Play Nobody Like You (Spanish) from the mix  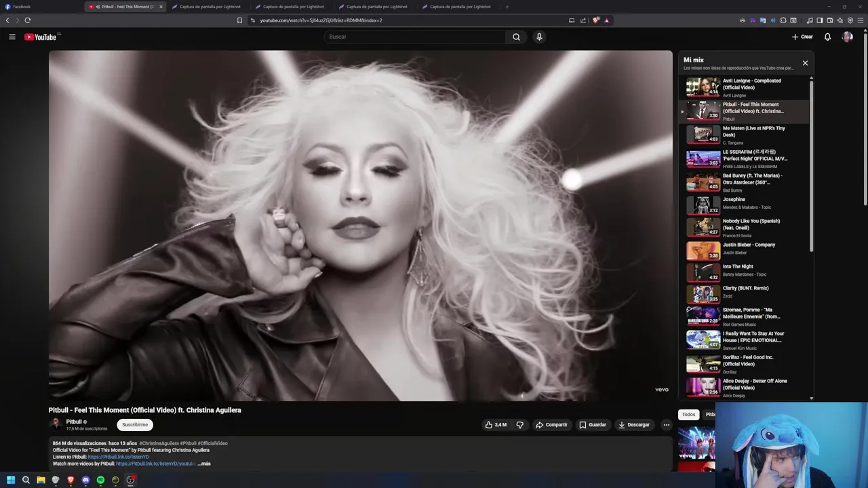pyautogui.click(x=745, y=227)
